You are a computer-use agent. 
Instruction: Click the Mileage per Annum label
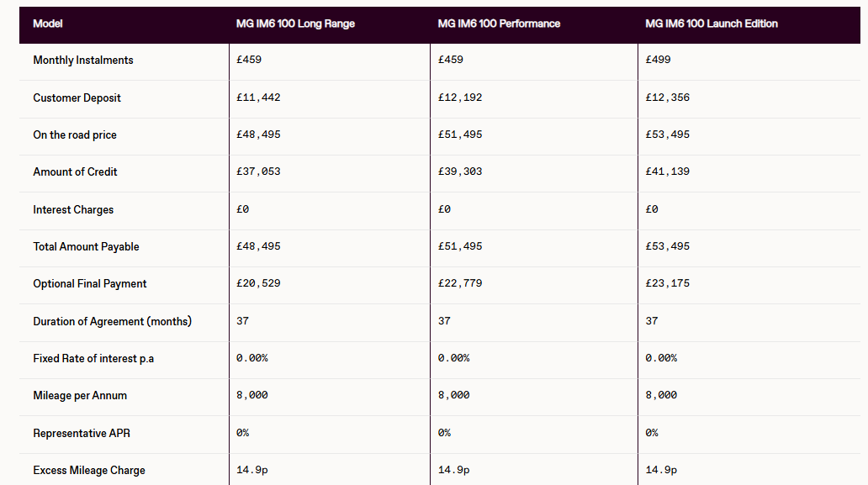pyautogui.click(x=80, y=395)
